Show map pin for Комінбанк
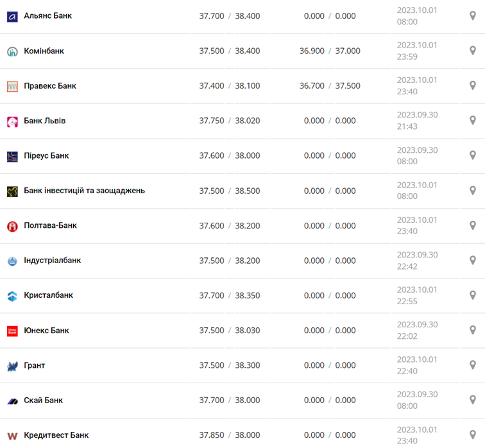This screenshot has width=485, height=448. pos(473,51)
